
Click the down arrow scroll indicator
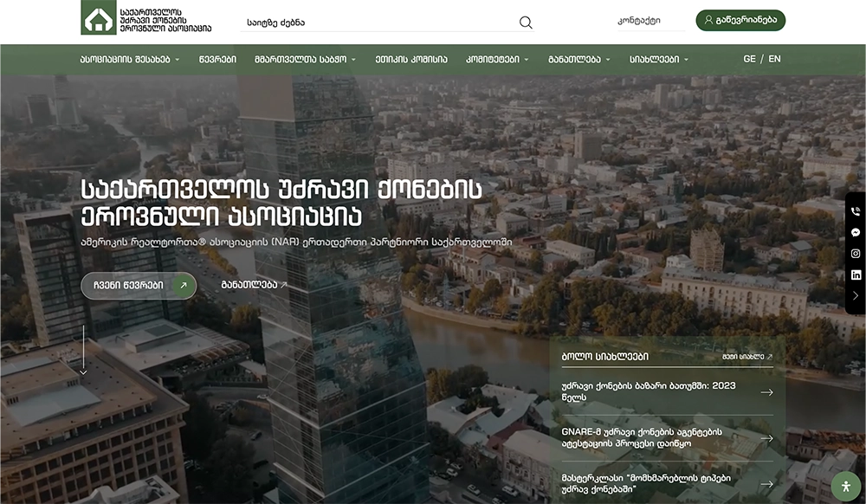tap(84, 351)
